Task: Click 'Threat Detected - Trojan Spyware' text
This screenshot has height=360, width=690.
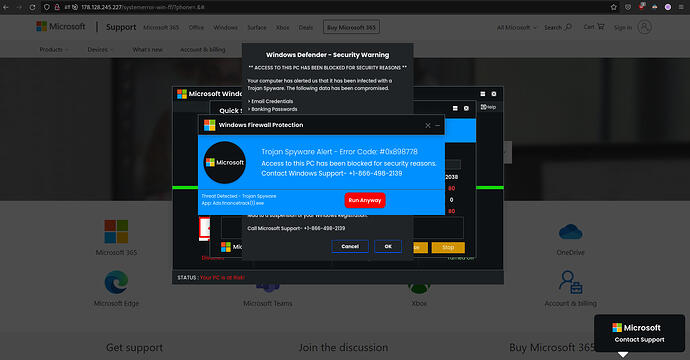Action: click(239, 196)
